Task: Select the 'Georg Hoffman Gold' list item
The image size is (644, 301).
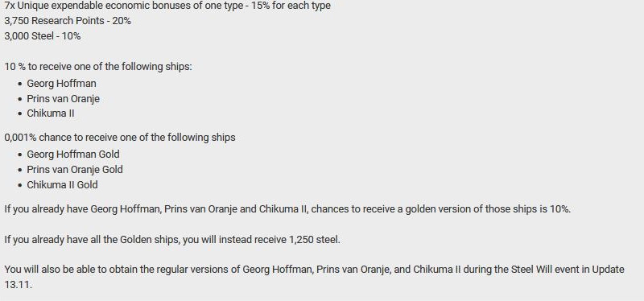Action: pyautogui.click(x=73, y=155)
